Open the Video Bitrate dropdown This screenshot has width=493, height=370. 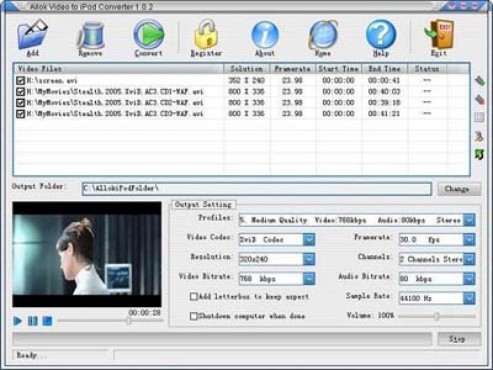(x=309, y=279)
